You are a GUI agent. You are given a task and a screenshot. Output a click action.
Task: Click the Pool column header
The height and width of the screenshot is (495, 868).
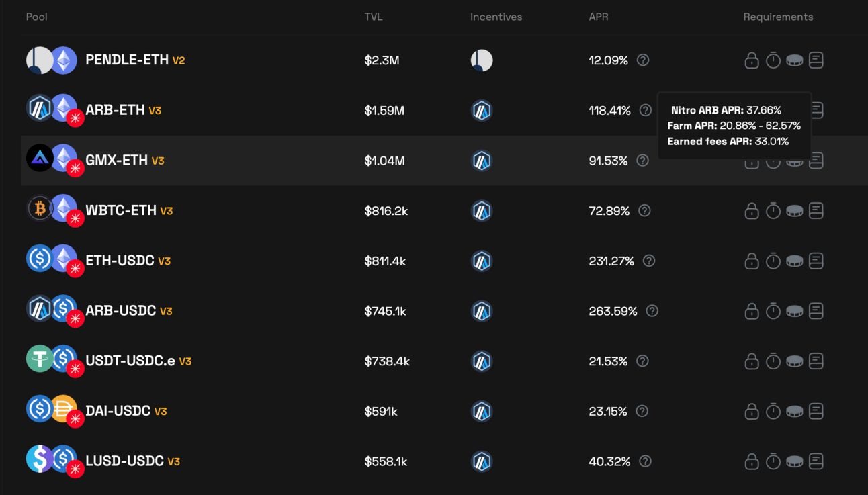tap(36, 17)
